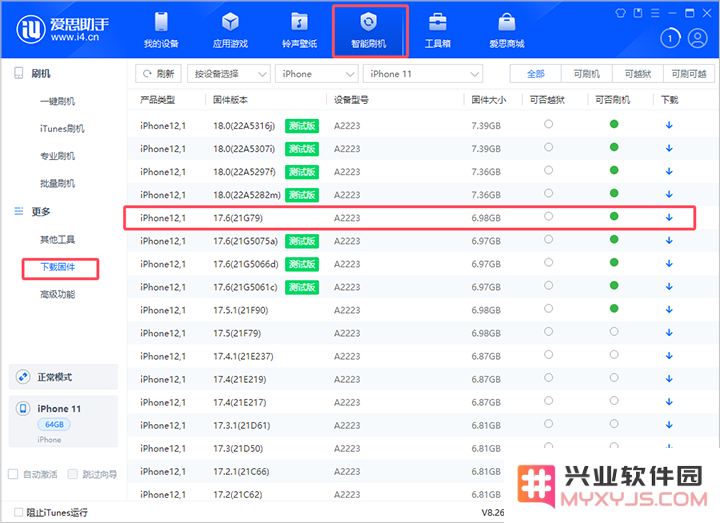The height and width of the screenshot is (523, 720).
Task: Click flashable green dot for 17.6(21G79)
Action: (x=614, y=216)
